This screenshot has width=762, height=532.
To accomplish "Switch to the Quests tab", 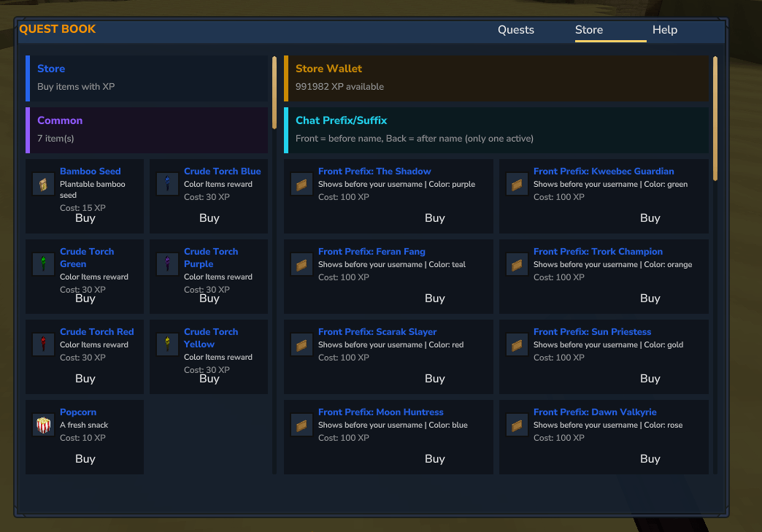I will pos(515,30).
